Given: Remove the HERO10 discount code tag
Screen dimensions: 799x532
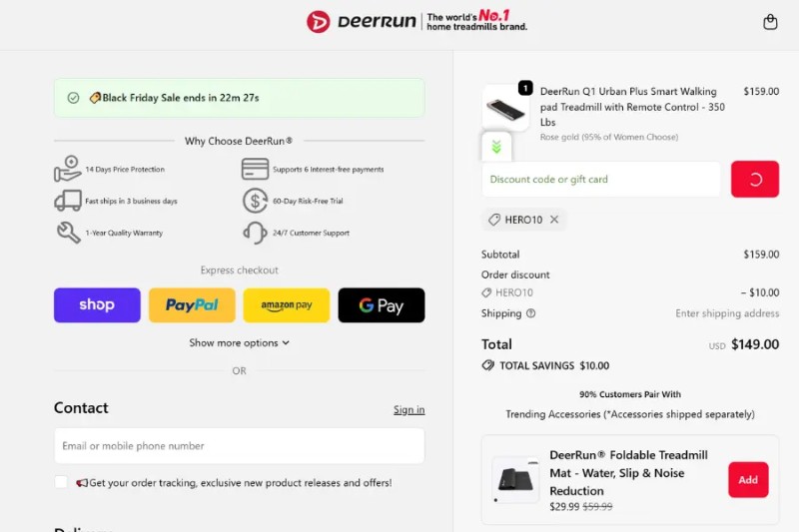Looking at the screenshot, I should (x=554, y=220).
